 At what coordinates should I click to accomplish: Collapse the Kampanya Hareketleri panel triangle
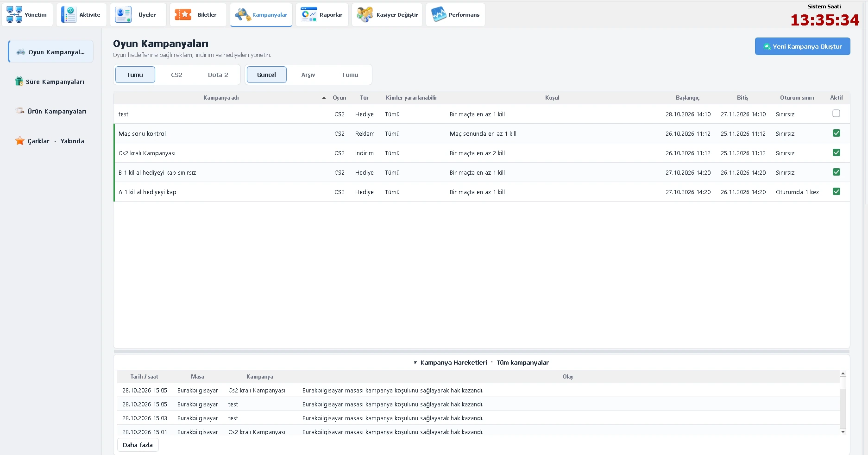click(x=415, y=363)
